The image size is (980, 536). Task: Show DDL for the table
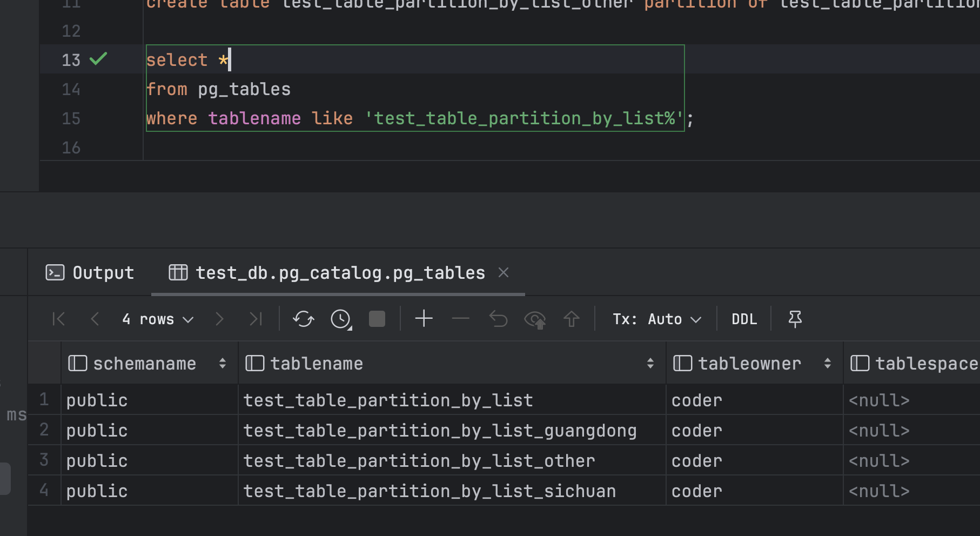(x=744, y=319)
